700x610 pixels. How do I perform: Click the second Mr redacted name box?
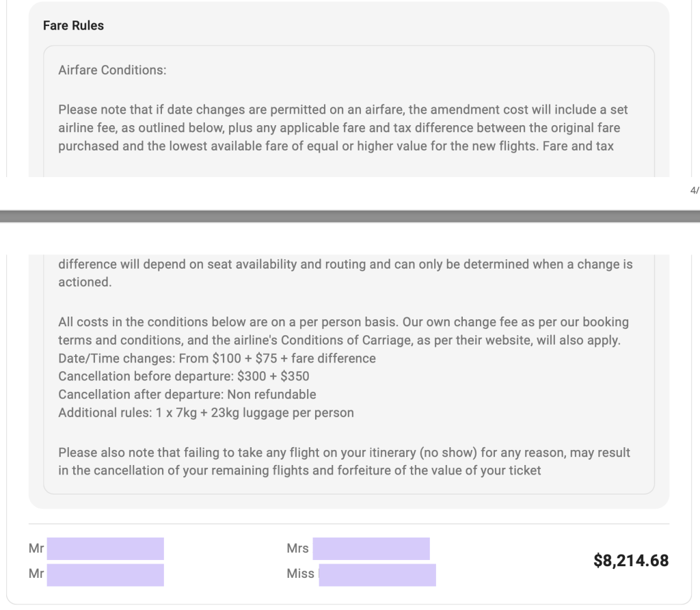click(105, 574)
